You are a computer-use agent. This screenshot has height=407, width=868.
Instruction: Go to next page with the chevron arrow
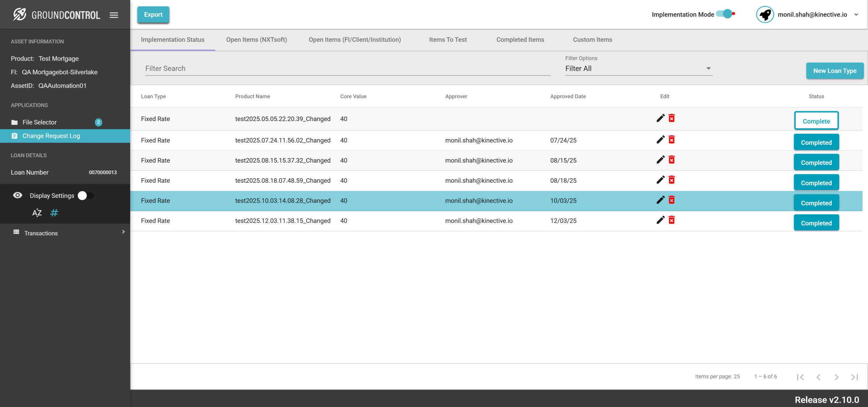pos(836,377)
